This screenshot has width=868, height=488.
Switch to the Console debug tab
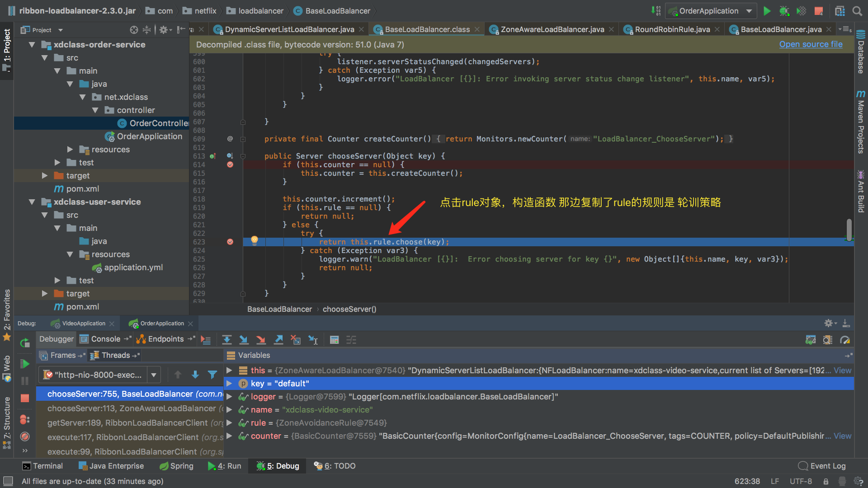[x=105, y=339]
